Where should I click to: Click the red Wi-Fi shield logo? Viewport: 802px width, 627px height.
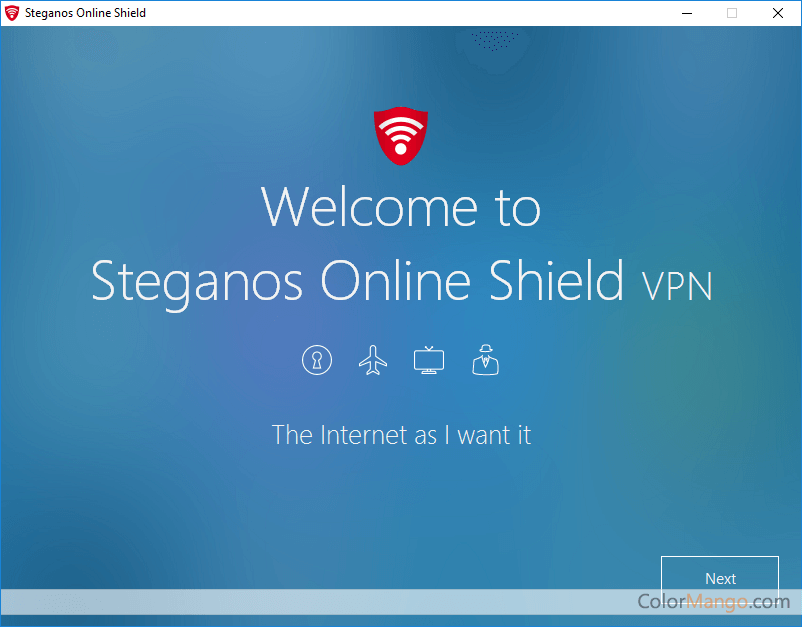(400, 136)
